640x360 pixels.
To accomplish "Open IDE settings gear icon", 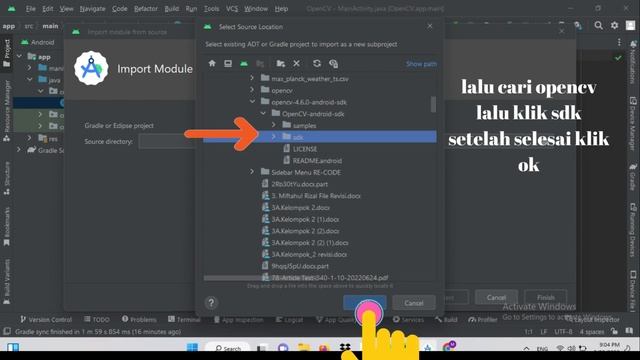I will (614, 25).
